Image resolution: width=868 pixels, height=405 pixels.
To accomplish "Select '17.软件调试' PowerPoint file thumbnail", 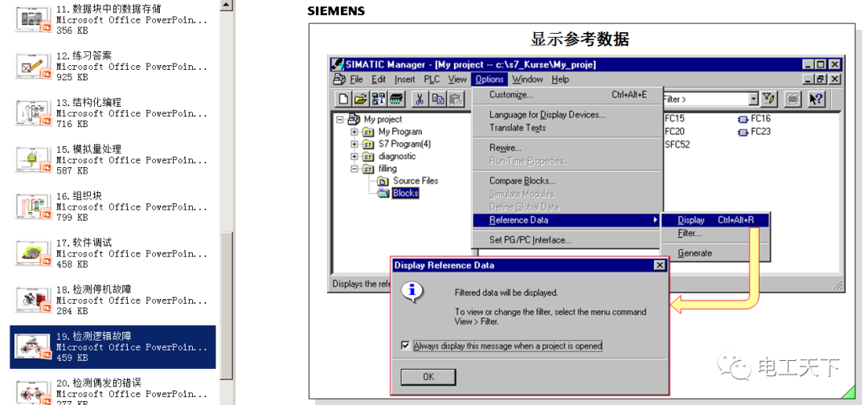I will (x=33, y=253).
